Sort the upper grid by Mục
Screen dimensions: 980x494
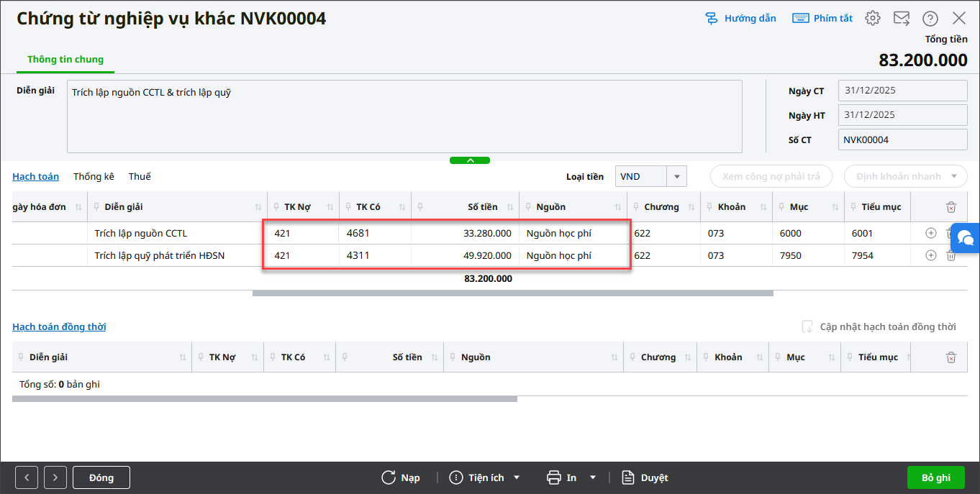tap(834, 207)
